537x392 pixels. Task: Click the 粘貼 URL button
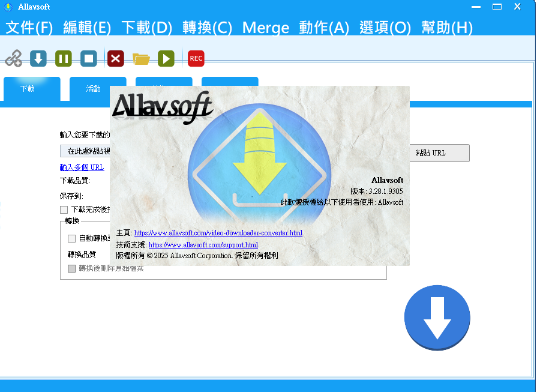pos(439,153)
